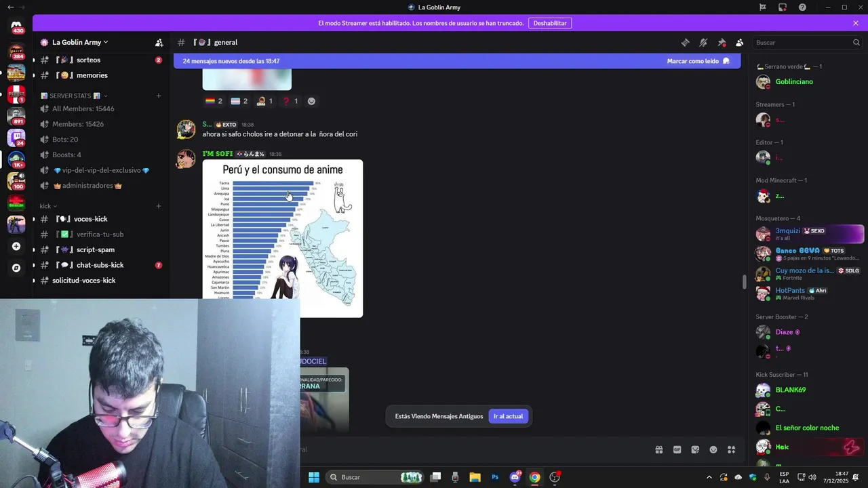
Task: Dismiss the Streamer mode banner
Action: point(856,23)
